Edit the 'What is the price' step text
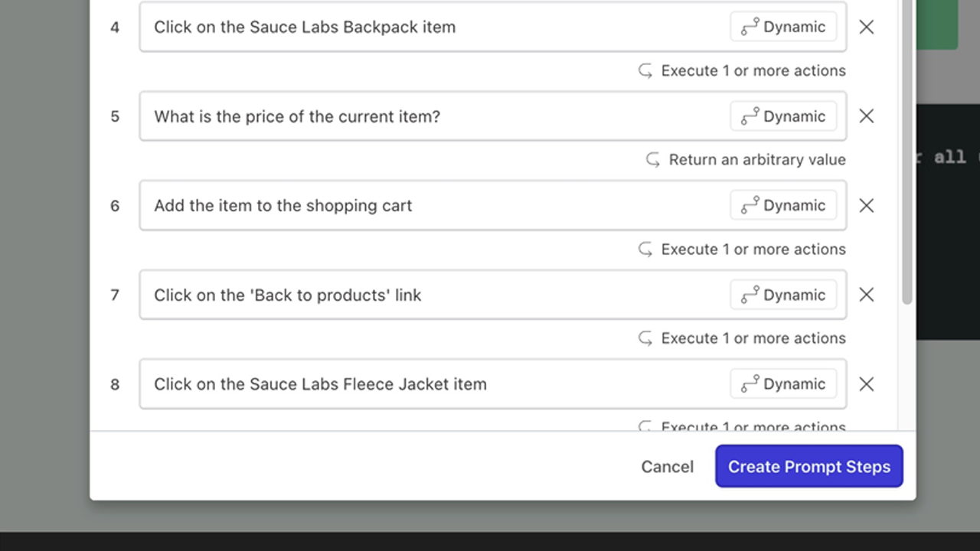 (433, 116)
